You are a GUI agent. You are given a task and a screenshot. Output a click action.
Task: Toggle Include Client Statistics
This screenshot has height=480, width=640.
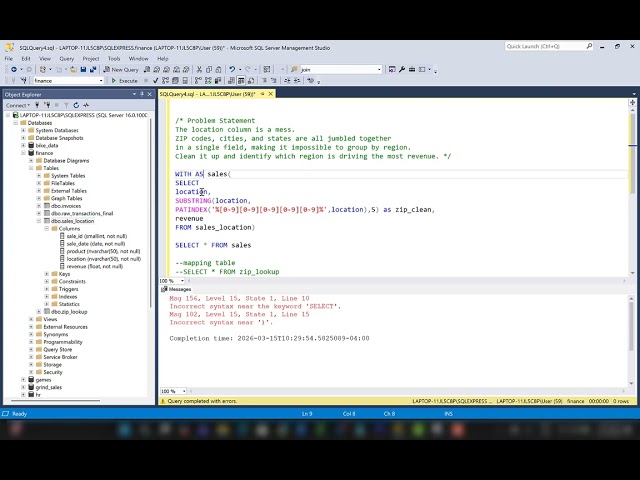tap(218, 80)
